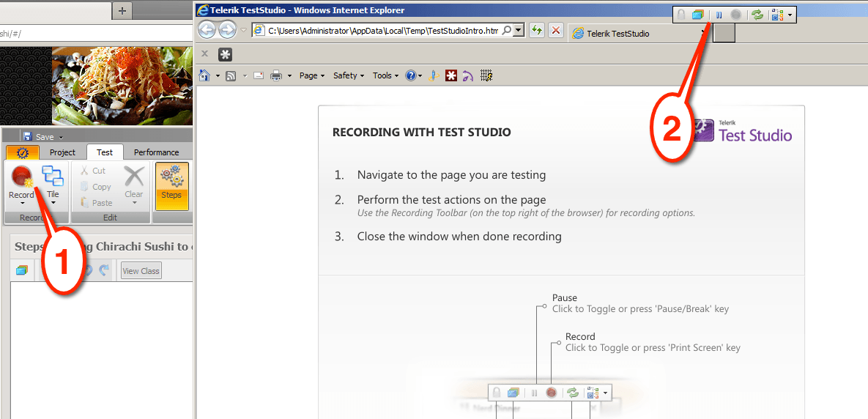Click the IE green Refresh button

536,31
